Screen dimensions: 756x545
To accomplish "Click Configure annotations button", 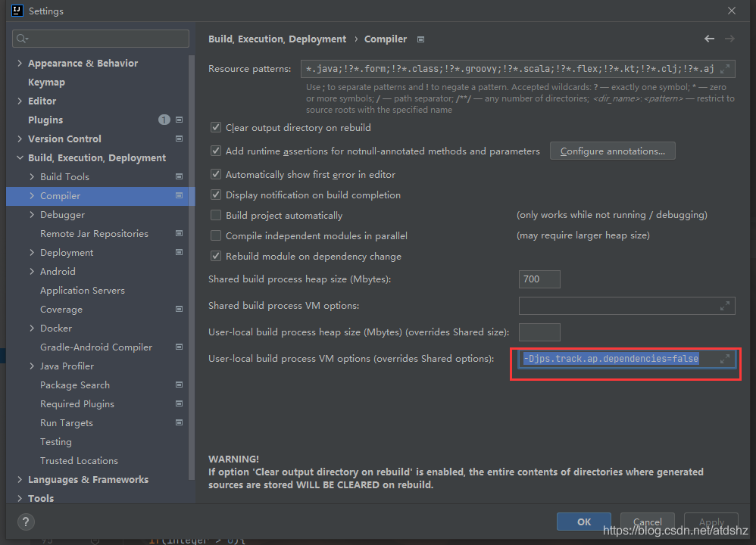I will [x=612, y=151].
